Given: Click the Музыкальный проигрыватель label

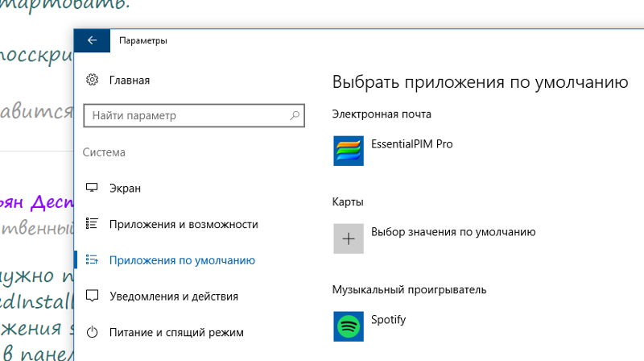Looking at the screenshot, I should [409, 290].
